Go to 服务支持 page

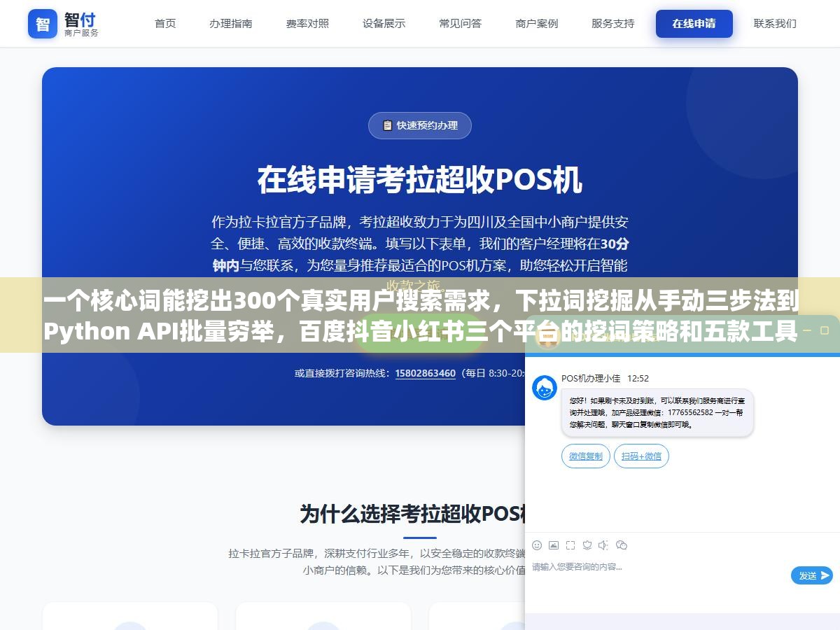coord(612,23)
